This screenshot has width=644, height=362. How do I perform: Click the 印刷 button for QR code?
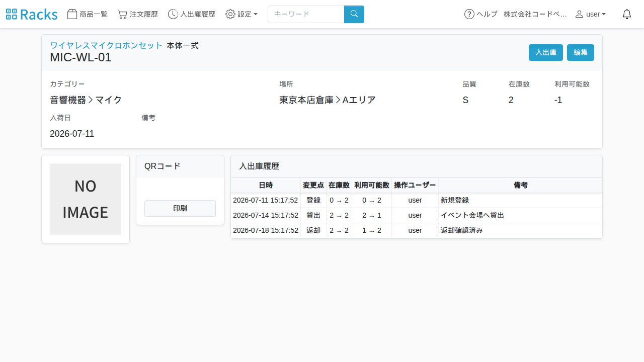[x=180, y=208]
